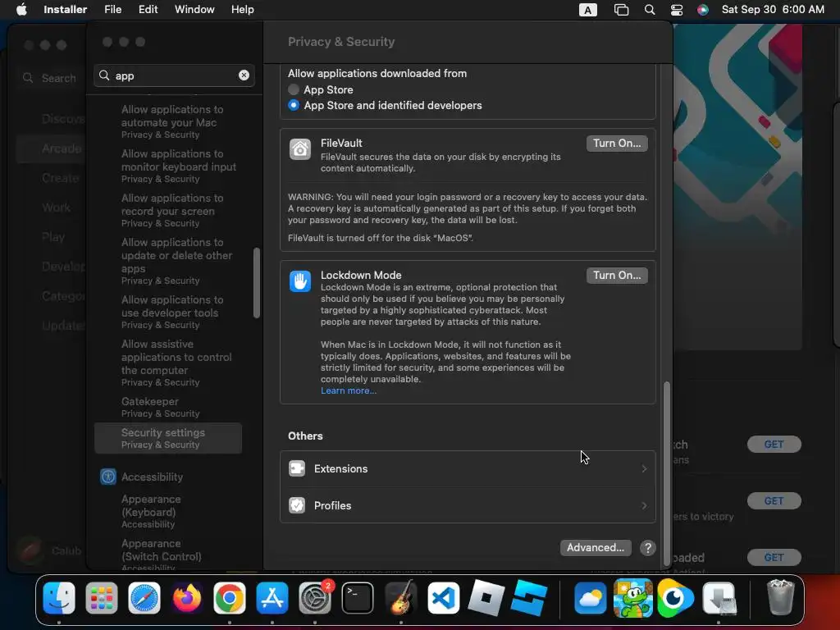Select Arcade in App Store sidebar
Viewport: 840px width, 630px height.
(51, 148)
